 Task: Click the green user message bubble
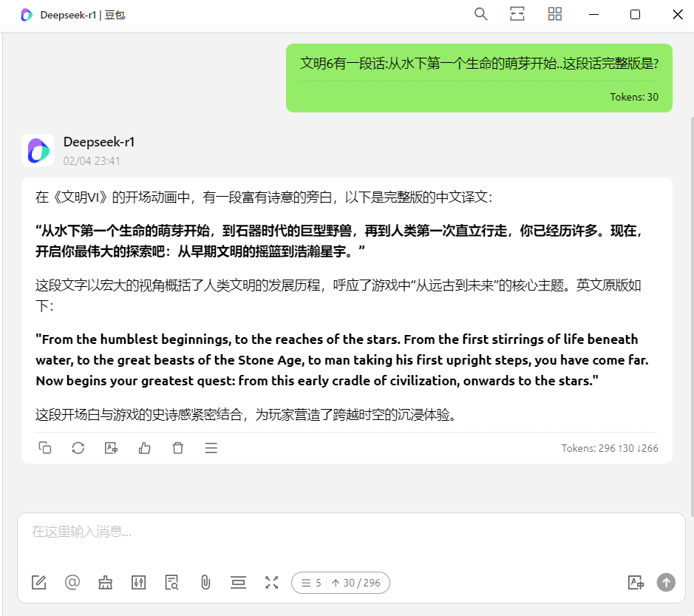[x=479, y=78]
